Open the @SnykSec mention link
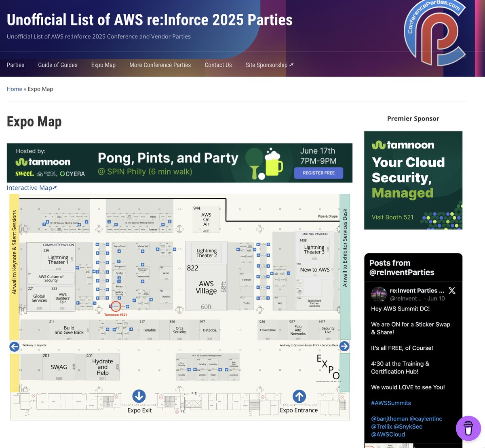This screenshot has width=485, height=448. pyautogui.click(x=408, y=427)
